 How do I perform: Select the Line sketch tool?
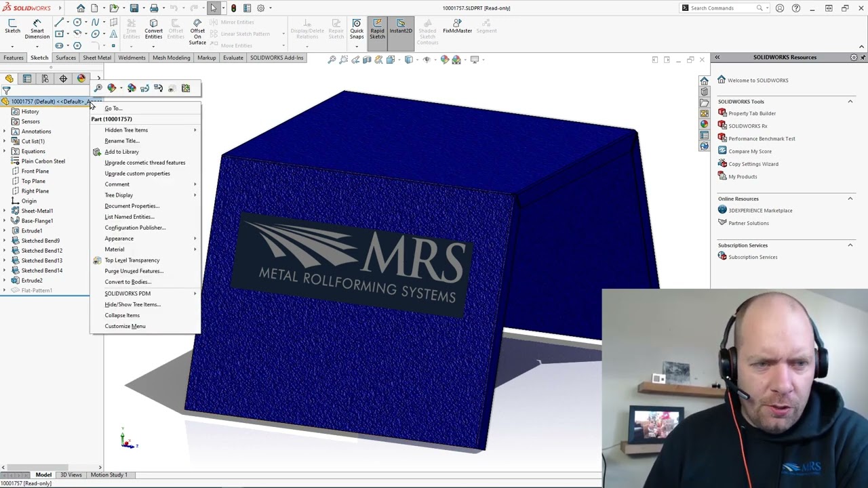[60, 22]
